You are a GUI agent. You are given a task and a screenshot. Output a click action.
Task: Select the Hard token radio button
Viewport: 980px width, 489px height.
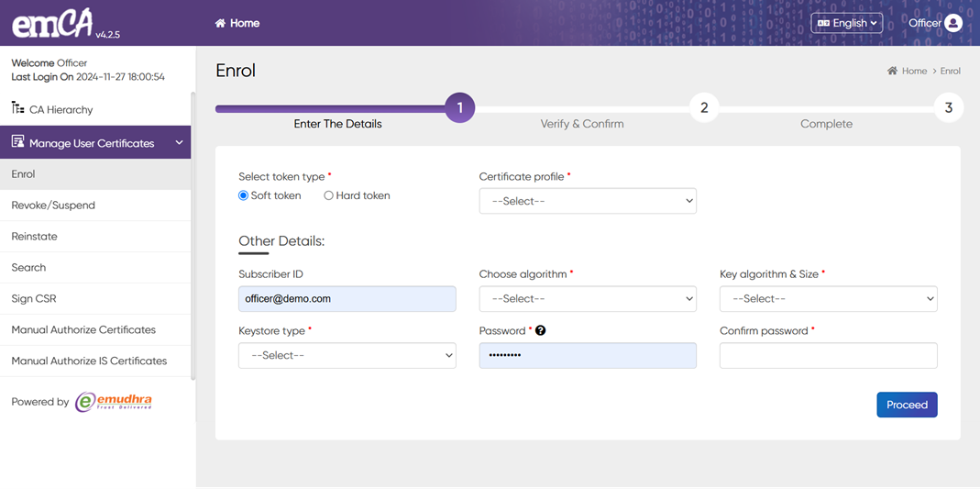point(328,195)
